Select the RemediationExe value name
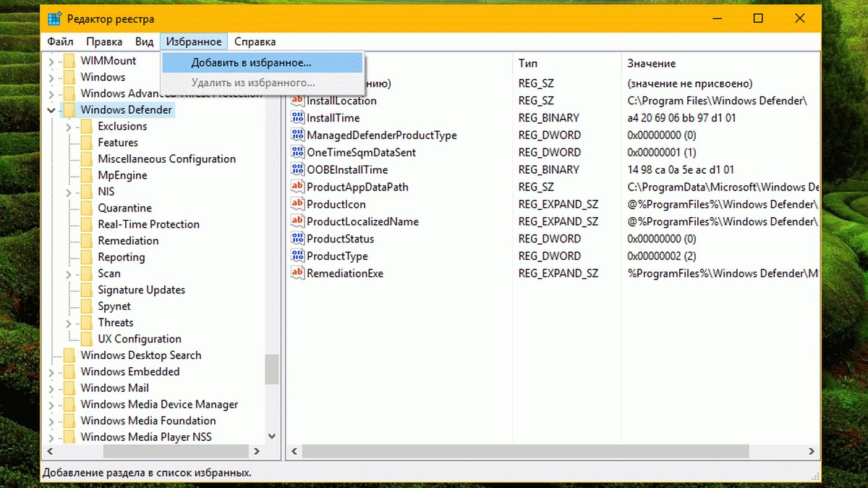The image size is (868, 488). pyautogui.click(x=345, y=273)
